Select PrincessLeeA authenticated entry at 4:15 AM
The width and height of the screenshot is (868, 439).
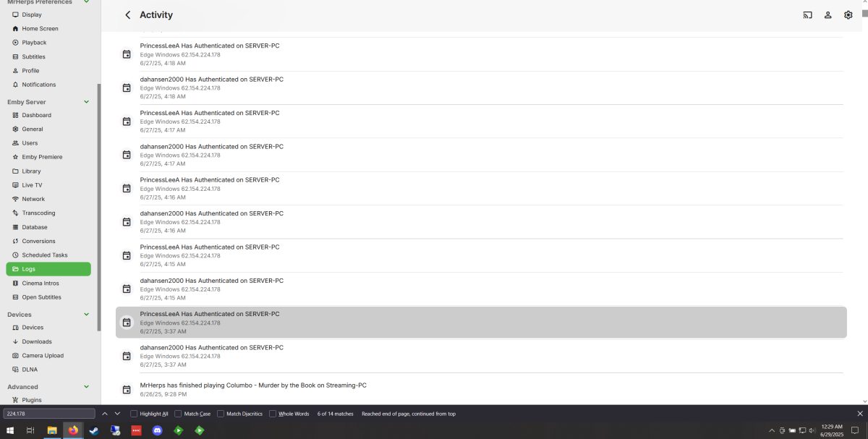[x=481, y=255]
